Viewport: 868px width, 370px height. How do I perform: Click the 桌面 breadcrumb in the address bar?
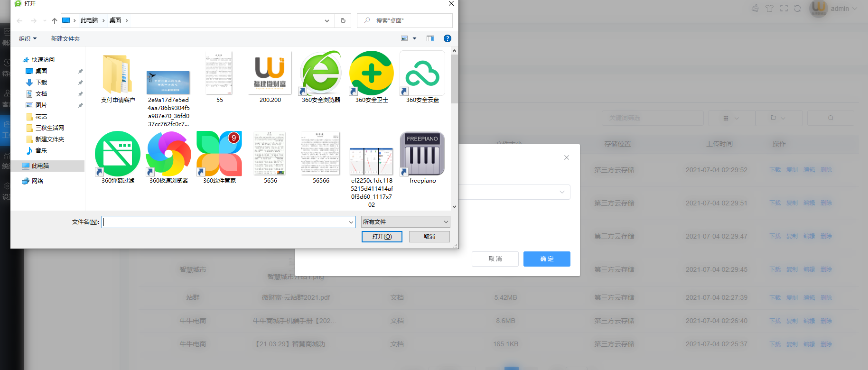pyautogui.click(x=115, y=20)
